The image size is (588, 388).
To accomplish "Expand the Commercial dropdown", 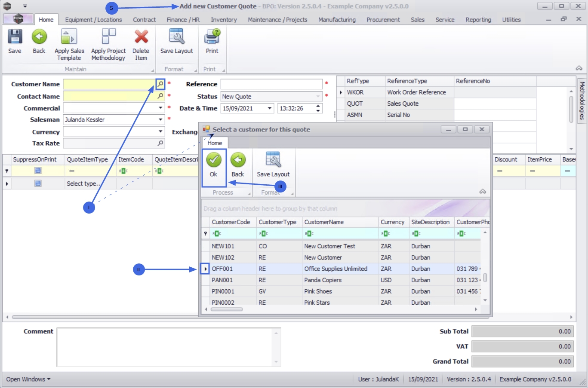I will tap(160, 108).
